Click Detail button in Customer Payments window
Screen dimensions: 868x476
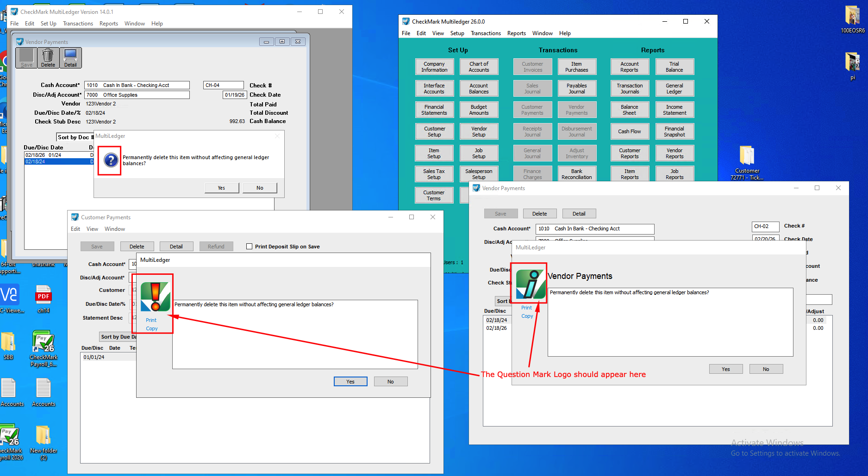[176, 247]
